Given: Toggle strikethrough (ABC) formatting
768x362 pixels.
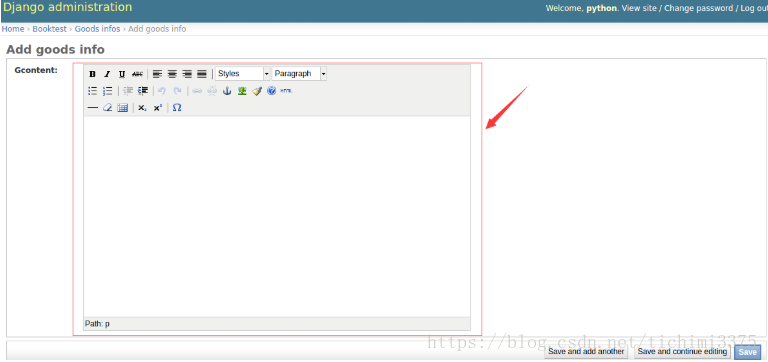Looking at the screenshot, I should point(138,74).
